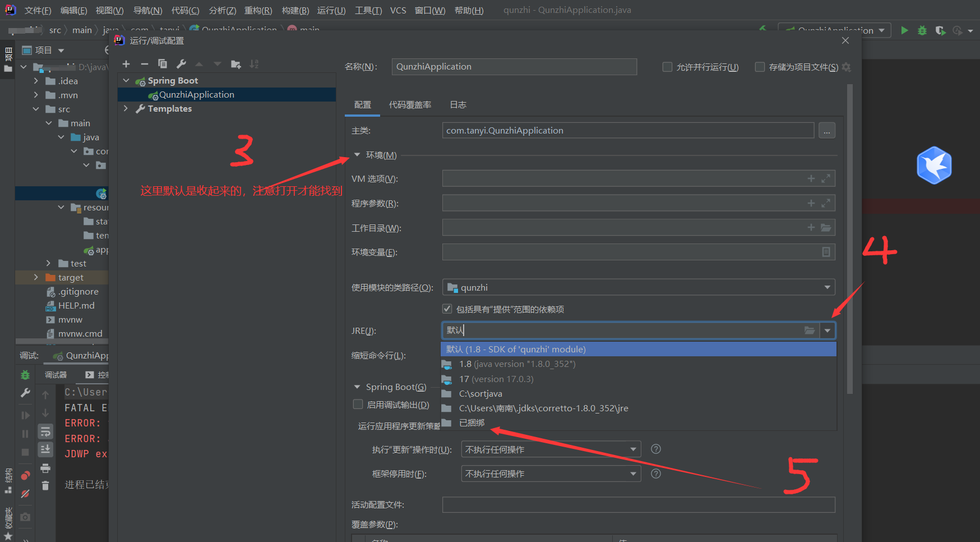Collapse the environment section
This screenshot has height=542, width=980.
click(x=357, y=155)
